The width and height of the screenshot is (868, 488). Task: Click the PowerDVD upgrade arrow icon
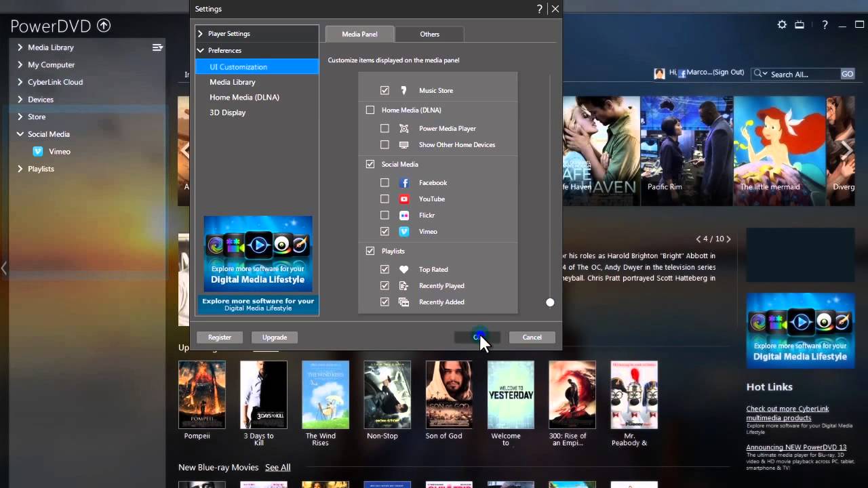pyautogui.click(x=104, y=26)
